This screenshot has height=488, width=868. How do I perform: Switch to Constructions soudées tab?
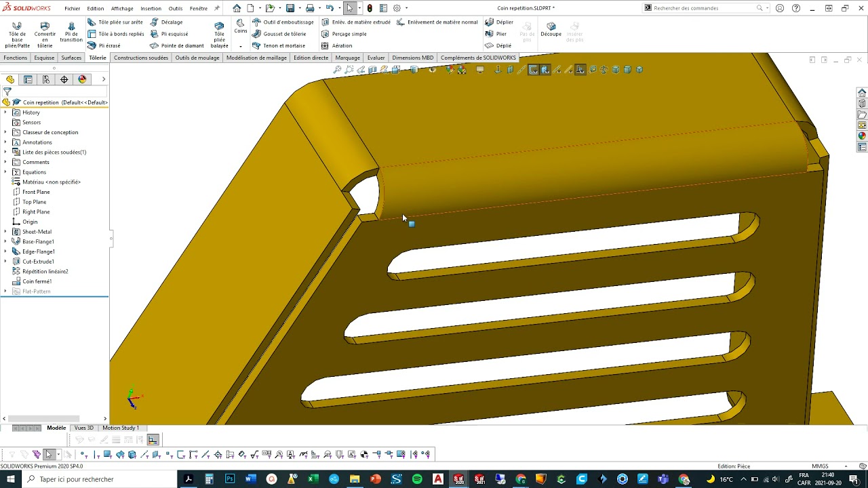coord(141,58)
